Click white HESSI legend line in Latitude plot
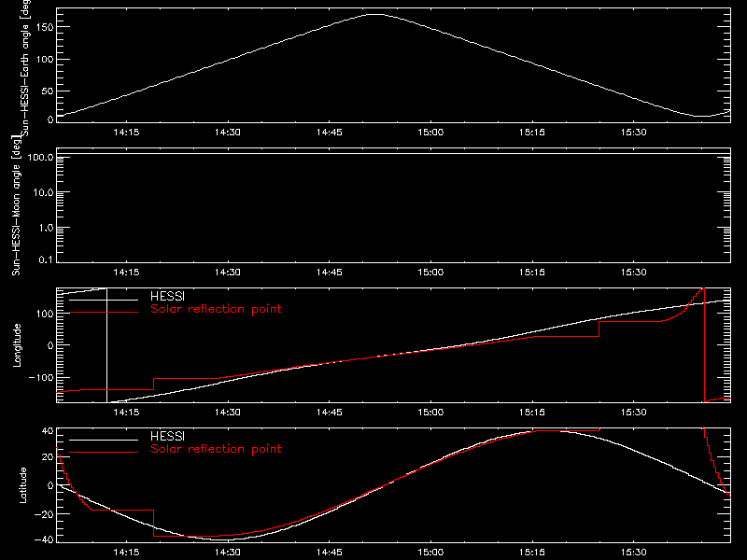Screen dimensions: 747x560 coord(104,440)
